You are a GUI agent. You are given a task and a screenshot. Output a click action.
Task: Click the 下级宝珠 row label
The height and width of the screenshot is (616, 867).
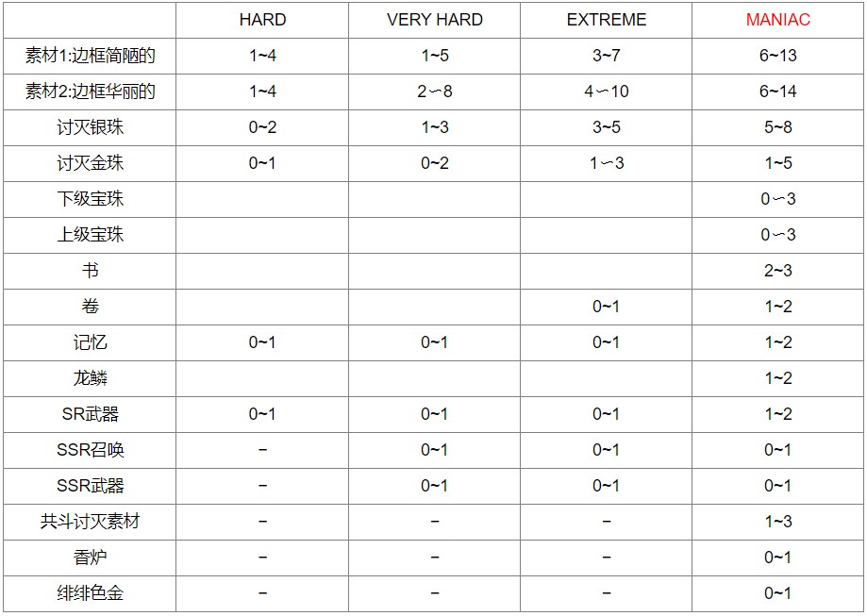[x=91, y=199]
